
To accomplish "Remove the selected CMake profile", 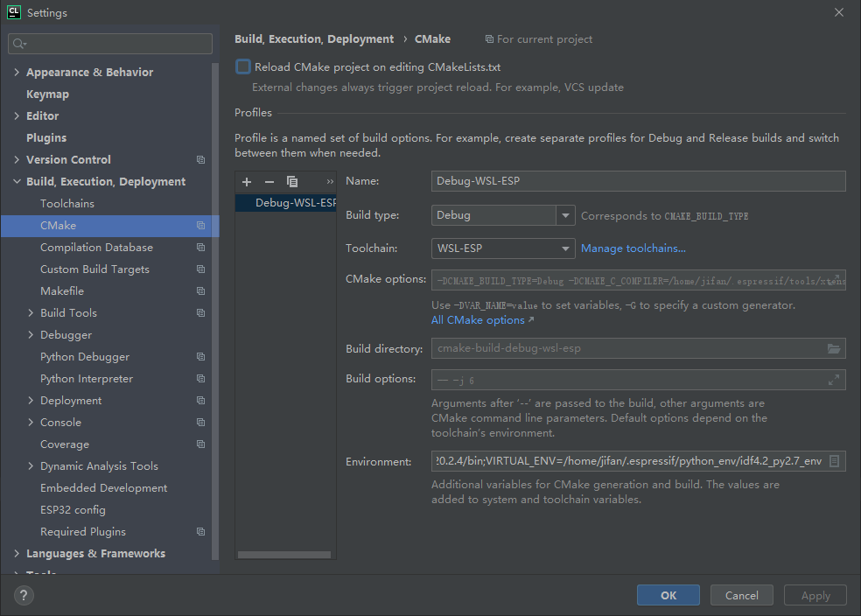I will [x=269, y=181].
